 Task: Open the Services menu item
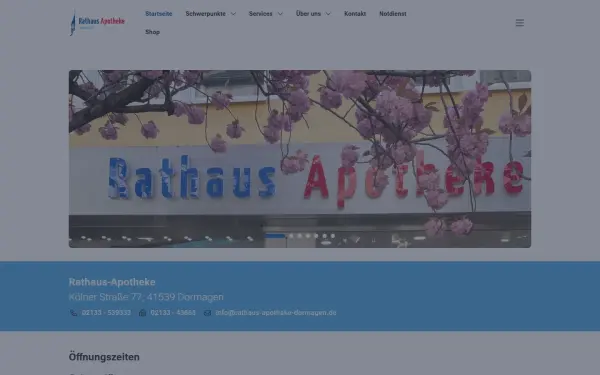tap(261, 14)
